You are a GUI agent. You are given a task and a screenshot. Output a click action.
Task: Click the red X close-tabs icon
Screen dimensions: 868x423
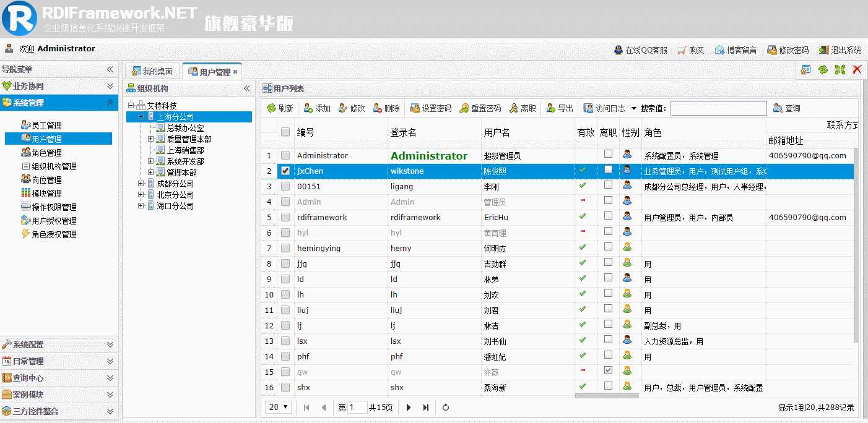tap(857, 70)
